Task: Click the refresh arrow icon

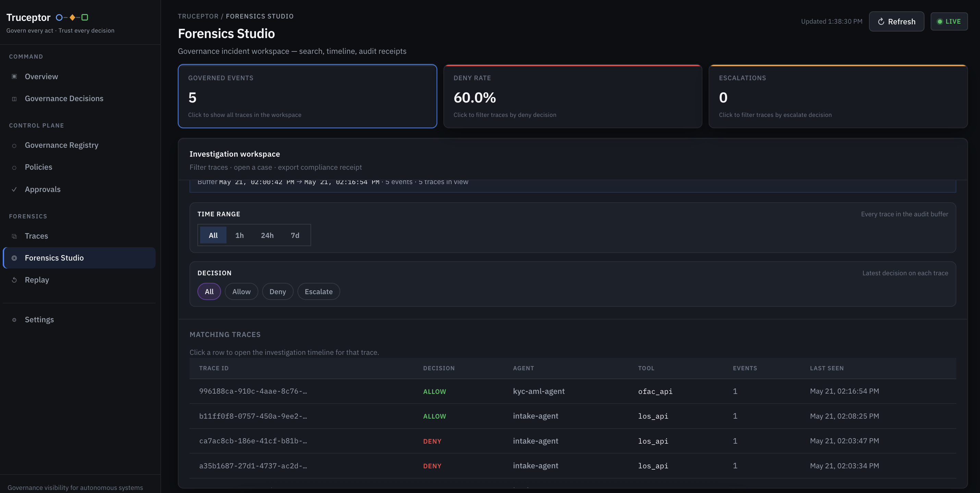Action: click(881, 22)
